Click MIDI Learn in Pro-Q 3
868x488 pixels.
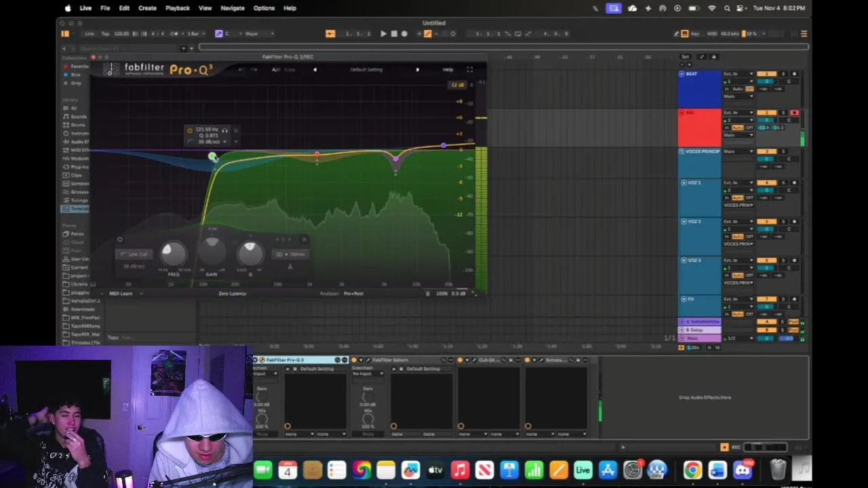coord(121,293)
